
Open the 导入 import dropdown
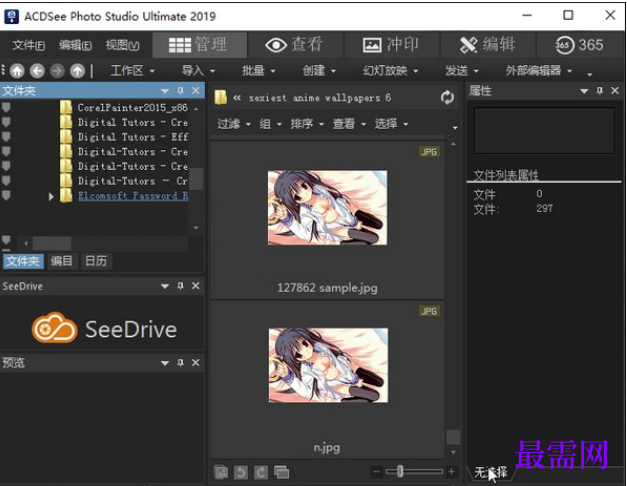tap(198, 71)
